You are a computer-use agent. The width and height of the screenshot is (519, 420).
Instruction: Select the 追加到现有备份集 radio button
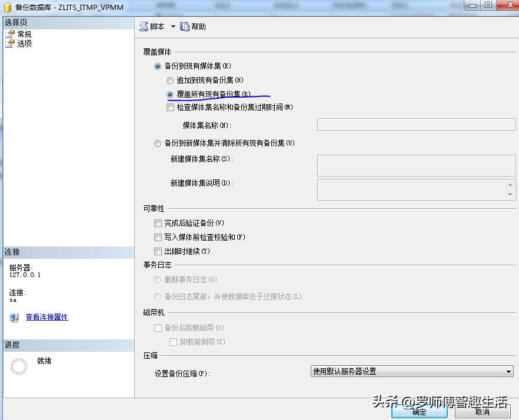point(170,81)
